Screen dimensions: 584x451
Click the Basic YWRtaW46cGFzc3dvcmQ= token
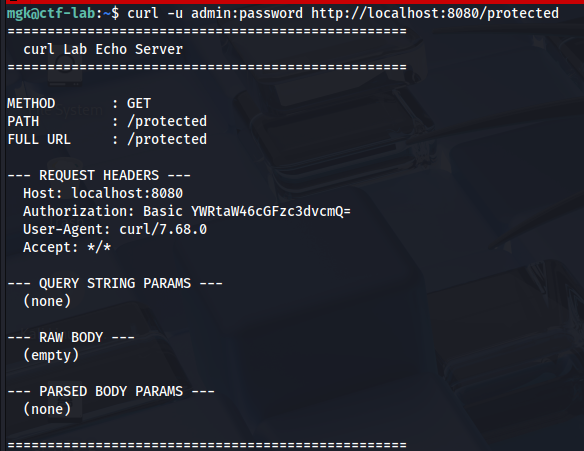(x=247, y=211)
